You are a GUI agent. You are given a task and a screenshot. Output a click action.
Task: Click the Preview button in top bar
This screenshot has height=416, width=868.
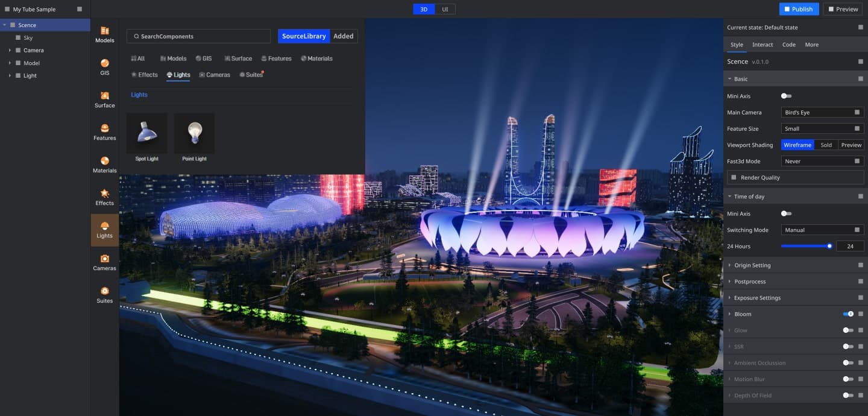(x=843, y=9)
